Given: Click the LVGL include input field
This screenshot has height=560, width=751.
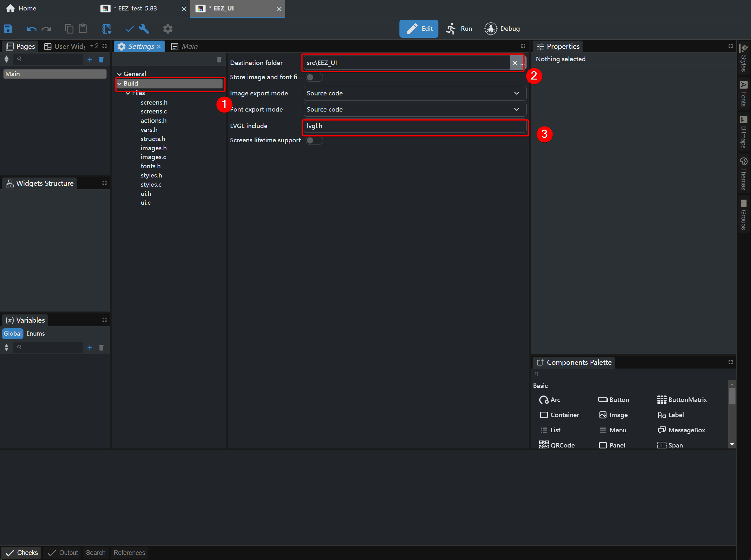Looking at the screenshot, I should tap(414, 126).
